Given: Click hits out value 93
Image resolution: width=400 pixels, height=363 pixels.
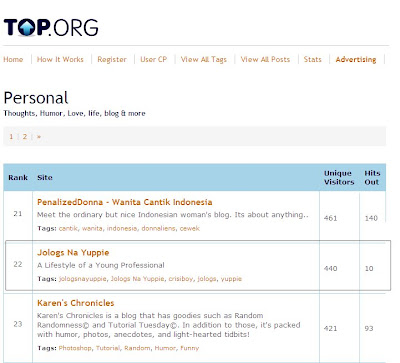Looking at the screenshot, I should 369,329.
